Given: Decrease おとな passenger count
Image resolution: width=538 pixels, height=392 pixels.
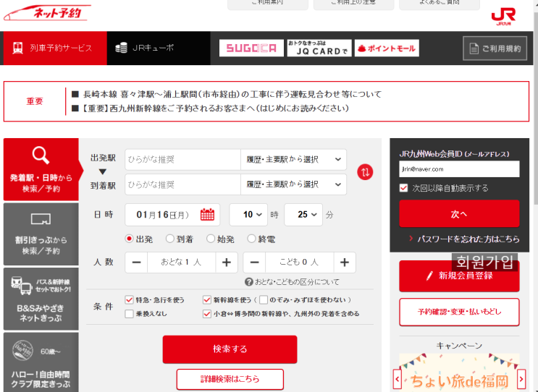Looking at the screenshot, I should (137, 263).
